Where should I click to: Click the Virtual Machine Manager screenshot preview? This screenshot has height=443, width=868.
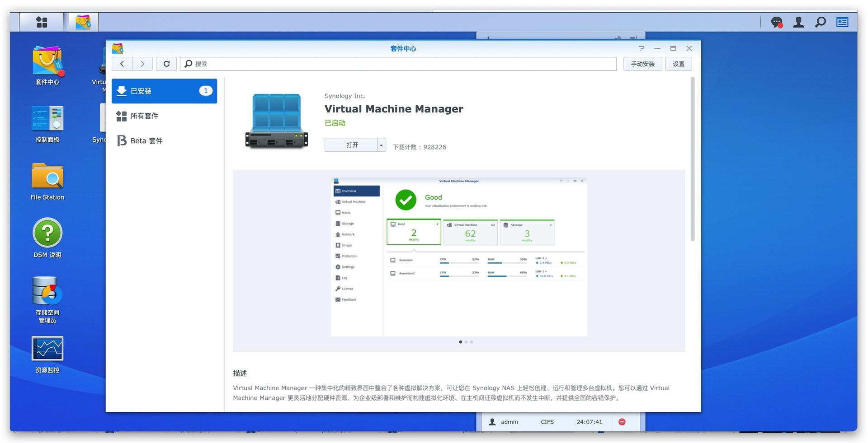[459, 257]
